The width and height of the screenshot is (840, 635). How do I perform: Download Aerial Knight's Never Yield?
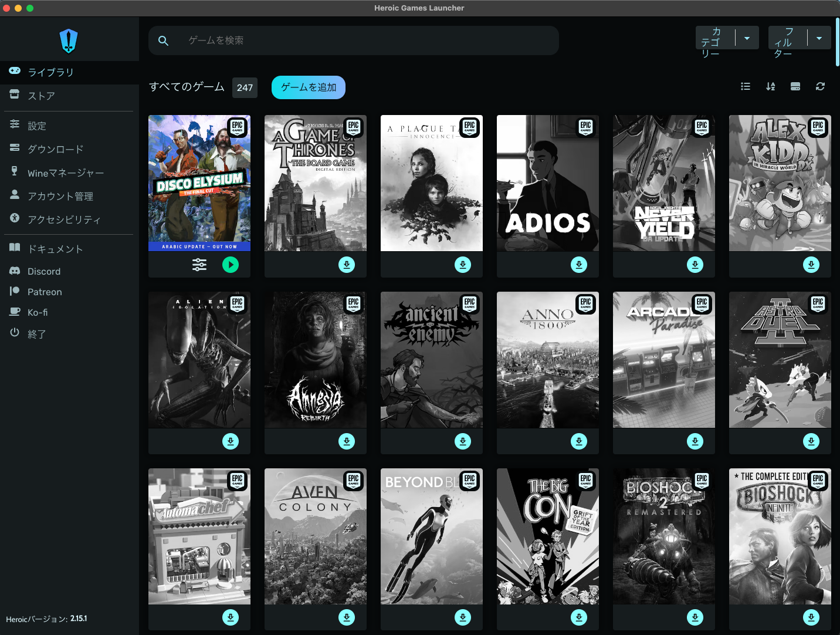(x=695, y=265)
